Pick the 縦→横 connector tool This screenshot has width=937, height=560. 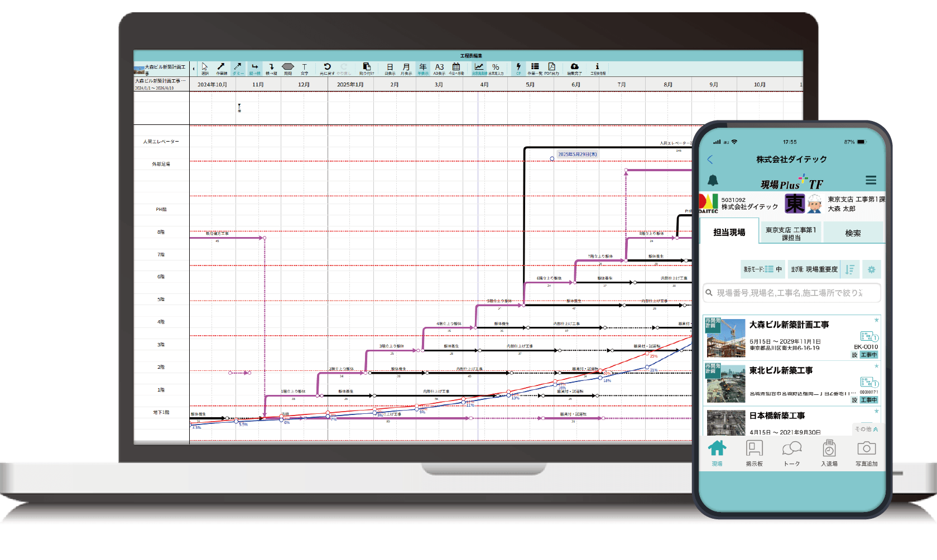[x=254, y=69]
